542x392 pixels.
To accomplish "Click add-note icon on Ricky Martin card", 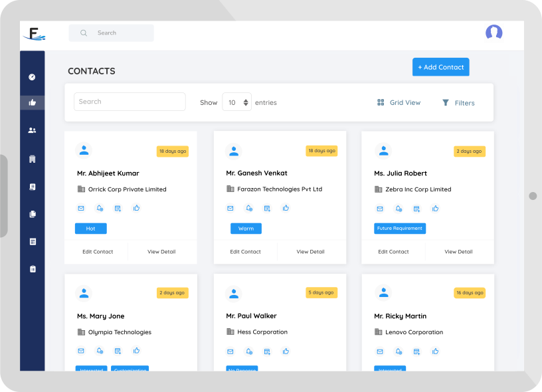I will point(416,351).
